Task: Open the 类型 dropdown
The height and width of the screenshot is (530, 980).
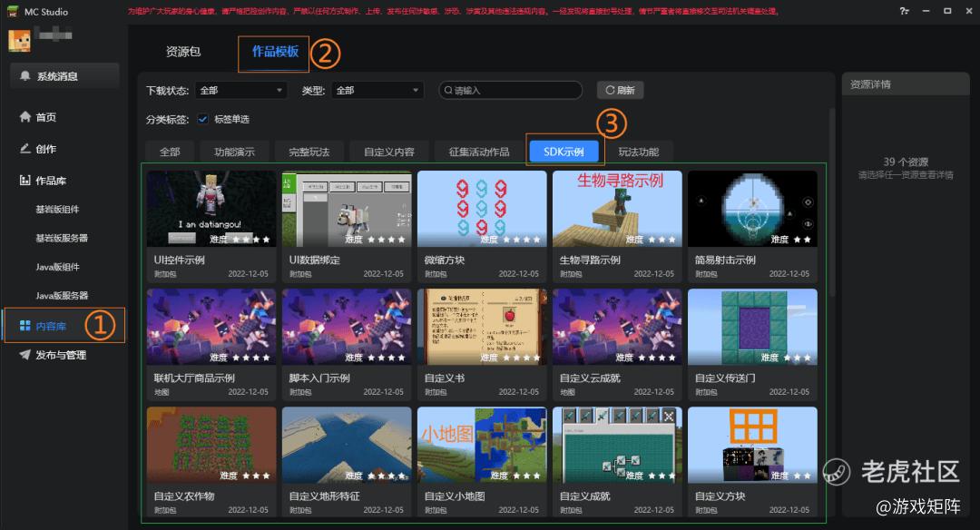Action: coord(377,90)
